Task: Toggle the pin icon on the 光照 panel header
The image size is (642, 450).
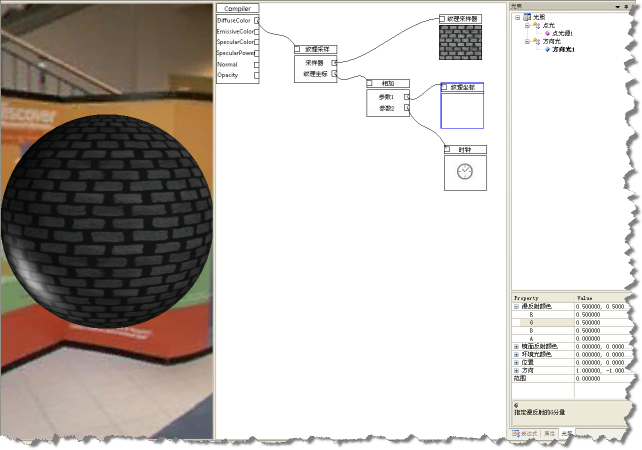Action: [626, 7]
